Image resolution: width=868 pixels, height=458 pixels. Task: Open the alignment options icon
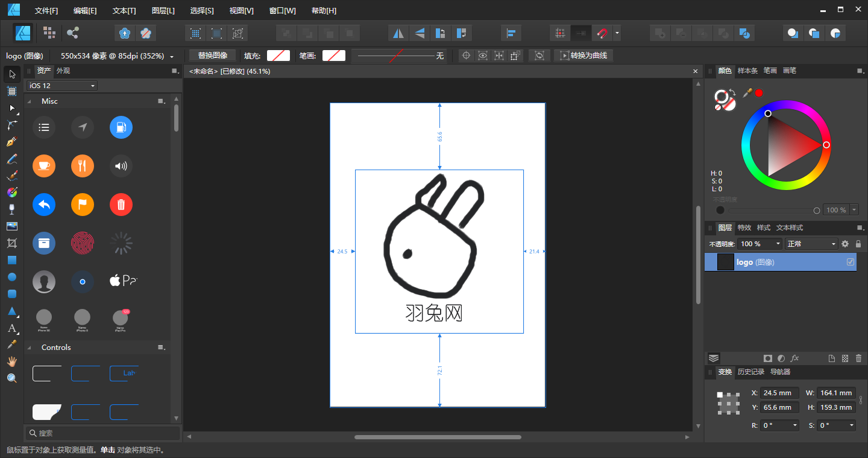511,33
